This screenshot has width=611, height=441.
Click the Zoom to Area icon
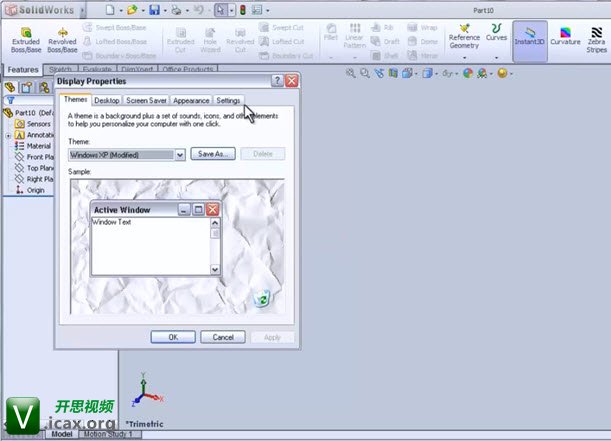point(365,73)
